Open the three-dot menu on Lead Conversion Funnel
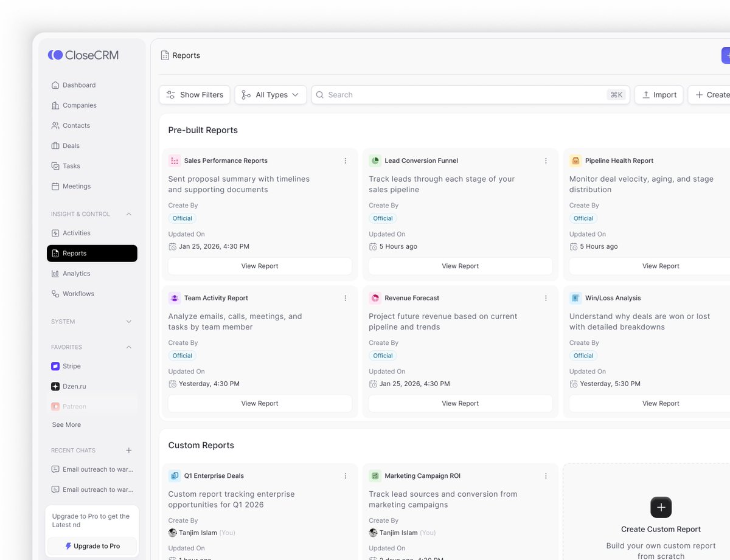This screenshot has width=730, height=560. [x=546, y=161]
